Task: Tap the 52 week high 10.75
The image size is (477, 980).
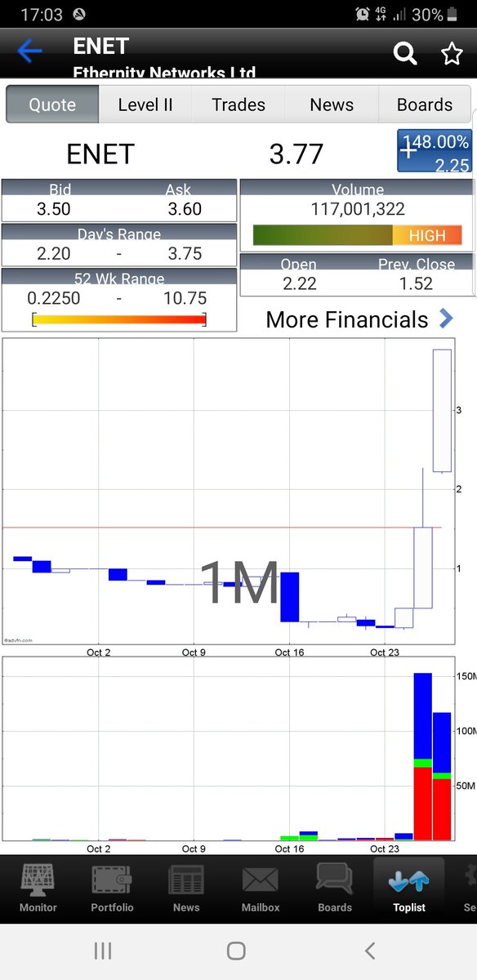Action: coord(185,298)
